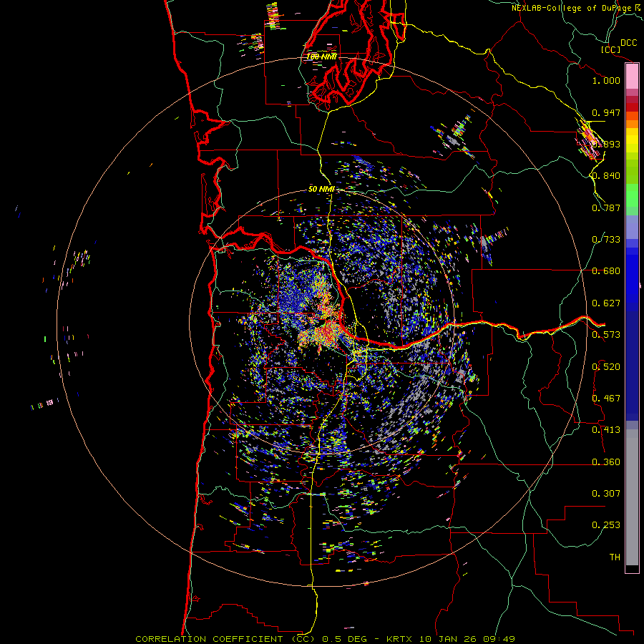Click the [CC] legend unit label

[x=610, y=49]
